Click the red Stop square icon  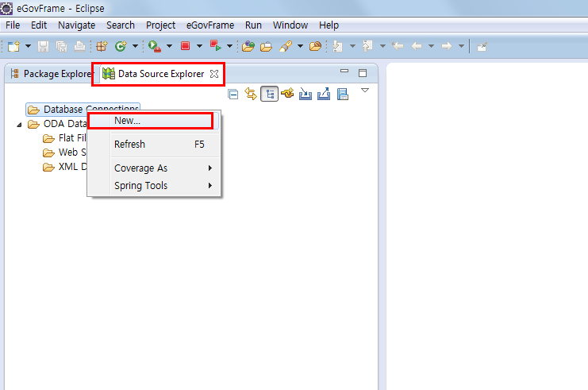(x=185, y=46)
